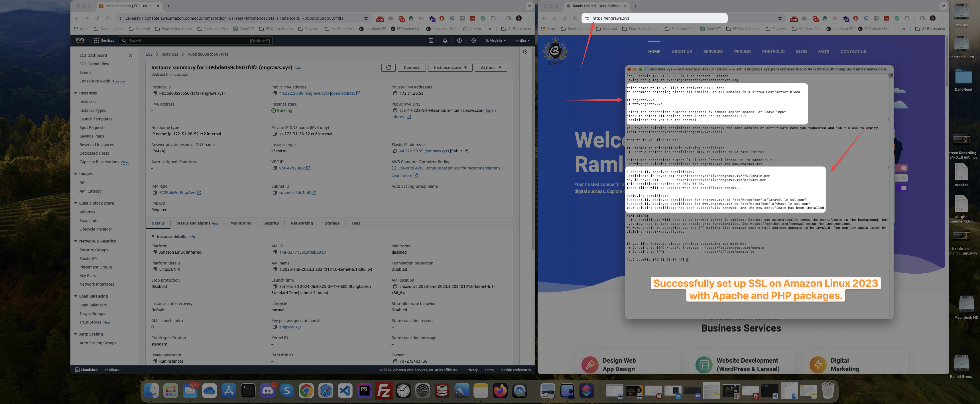Click the AWS logo home icon
The width and height of the screenshot is (980, 404).
pos(80,40)
